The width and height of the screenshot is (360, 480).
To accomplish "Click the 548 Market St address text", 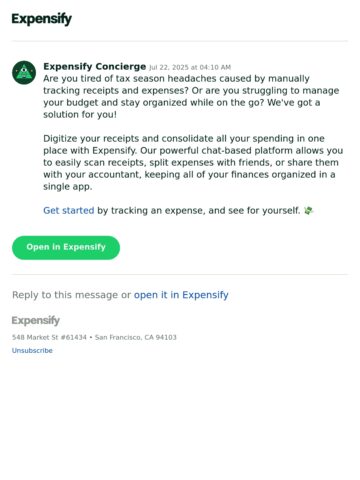I will [49, 337].
